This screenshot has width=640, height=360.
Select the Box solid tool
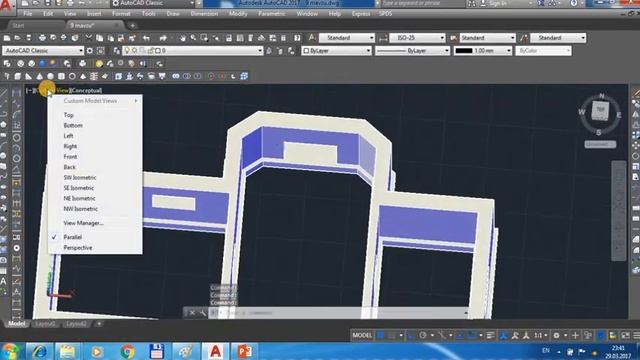pos(18,76)
